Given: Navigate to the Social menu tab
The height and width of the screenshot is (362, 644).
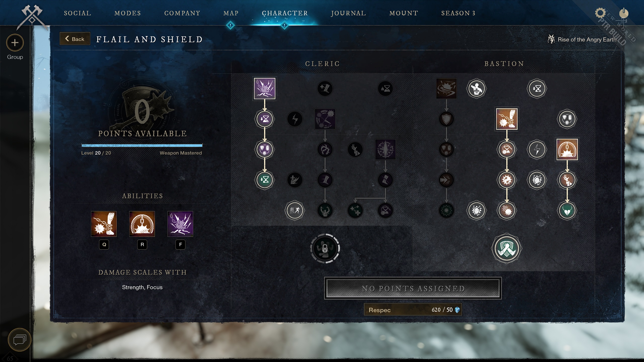Looking at the screenshot, I should point(78,13).
